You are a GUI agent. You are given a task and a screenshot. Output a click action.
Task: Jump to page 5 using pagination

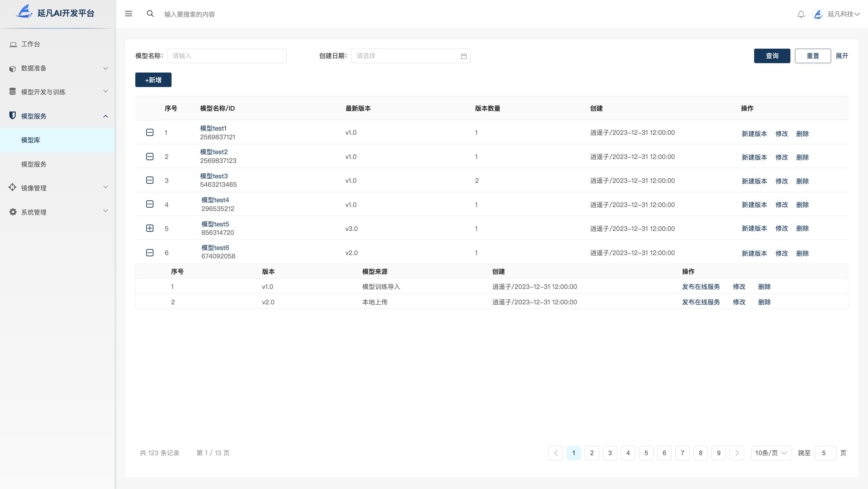click(x=646, y=453)
